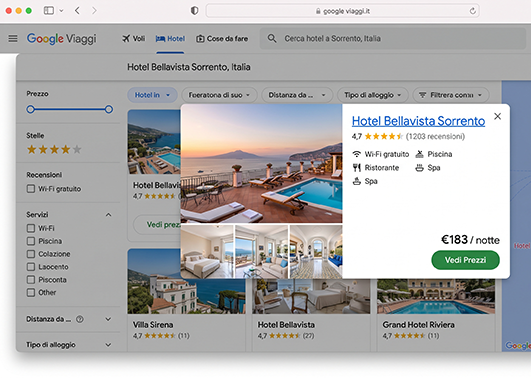The image size is (531, 378).
Task: Switch to the Cose da fare tab
Action: pyautogui.click(x=222, y=39)
